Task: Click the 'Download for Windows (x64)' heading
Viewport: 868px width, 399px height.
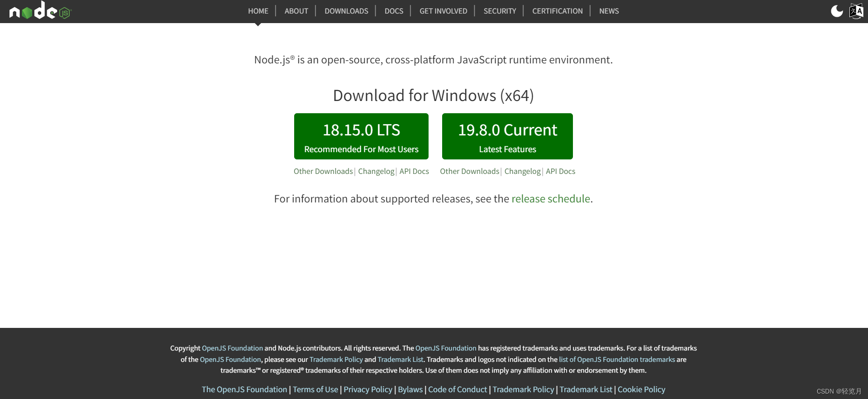Action: (x=434, y=96)
